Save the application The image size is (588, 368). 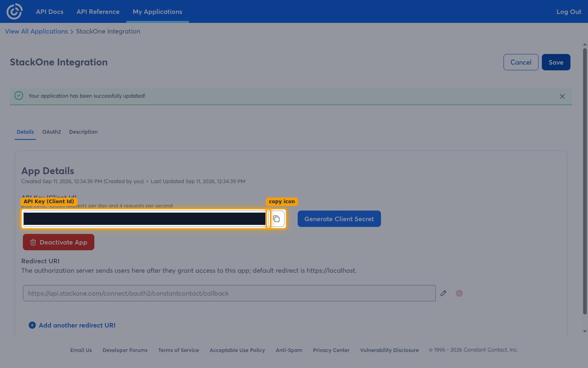556,62
